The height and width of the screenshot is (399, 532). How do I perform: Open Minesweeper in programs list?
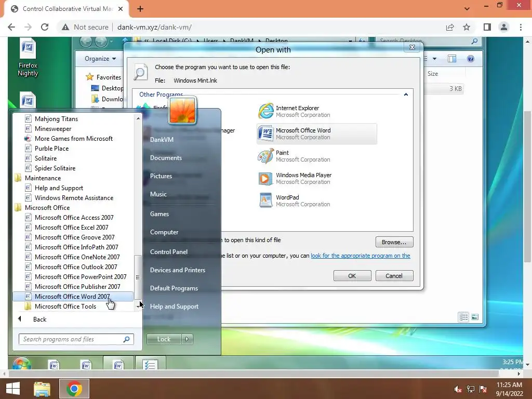[x=53, y=129]
